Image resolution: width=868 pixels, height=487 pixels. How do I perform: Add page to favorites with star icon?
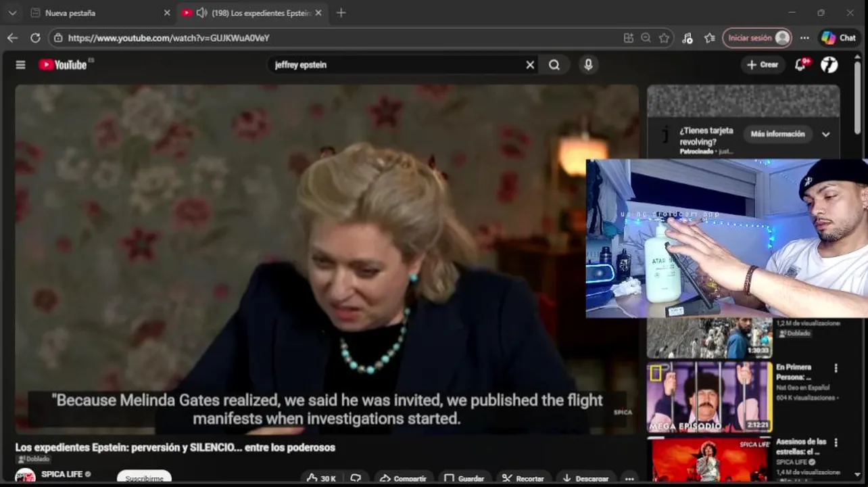(665, 38)
